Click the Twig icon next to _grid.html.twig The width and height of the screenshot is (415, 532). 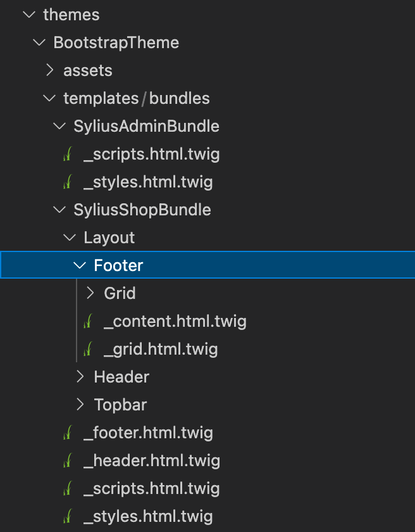pyautogui.click(x=88, y=348)
